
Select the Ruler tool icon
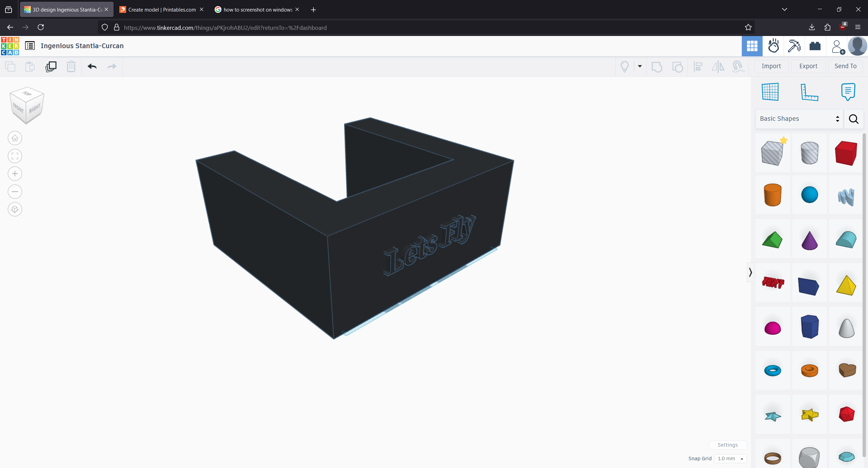click(x=809, y=92)
